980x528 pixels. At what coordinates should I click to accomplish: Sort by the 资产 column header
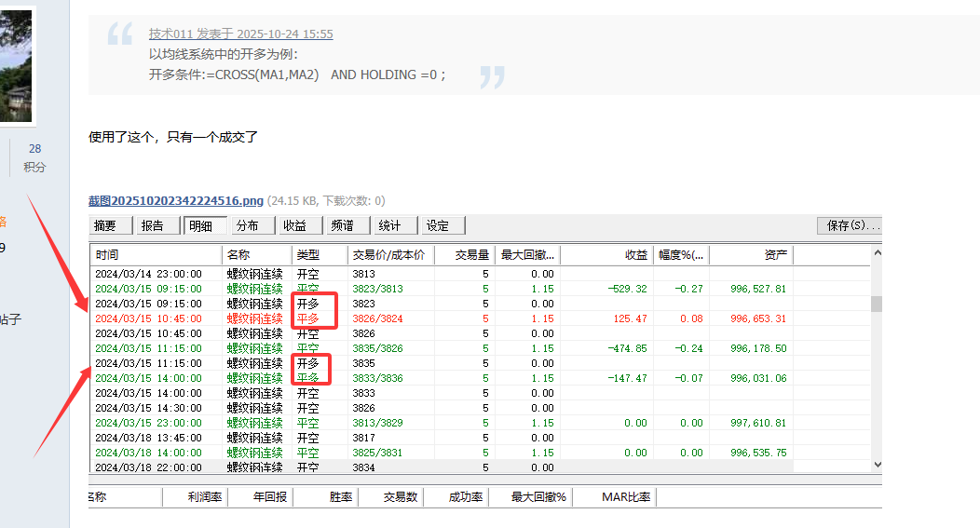click(751, 255)
